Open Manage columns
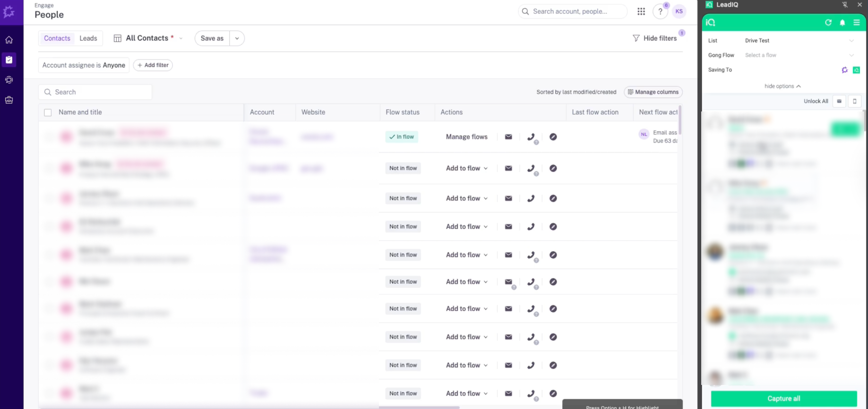The width and height of the screenshot is (868, 409). [653, 92]
